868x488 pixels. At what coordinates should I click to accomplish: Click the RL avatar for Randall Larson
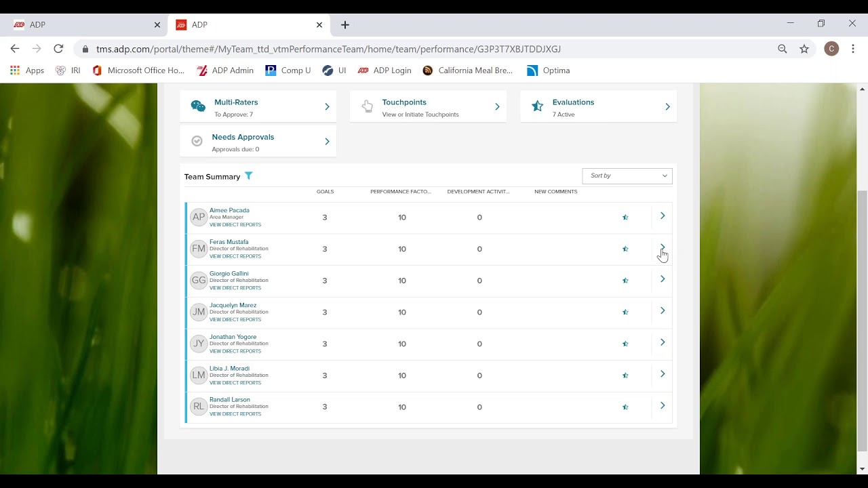199,407
